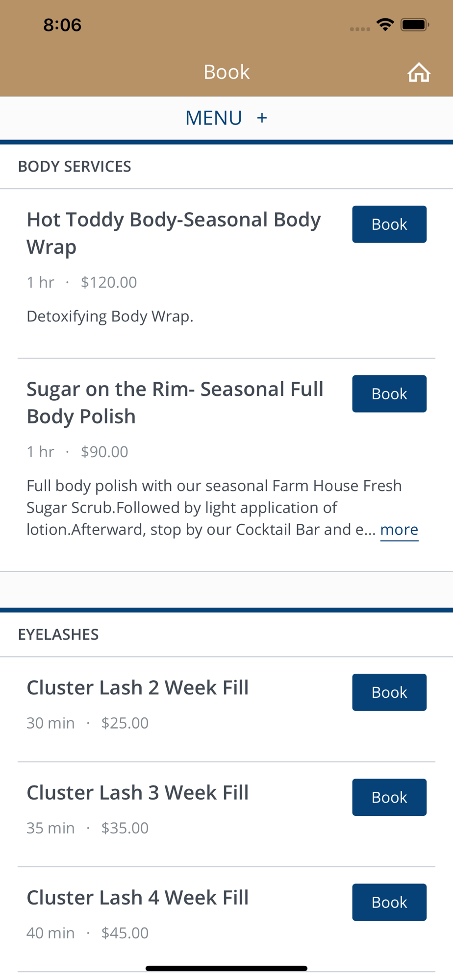Book the Sugar on the Rim polish
This screenshot has width=453, height=980.
pos(389,394)
